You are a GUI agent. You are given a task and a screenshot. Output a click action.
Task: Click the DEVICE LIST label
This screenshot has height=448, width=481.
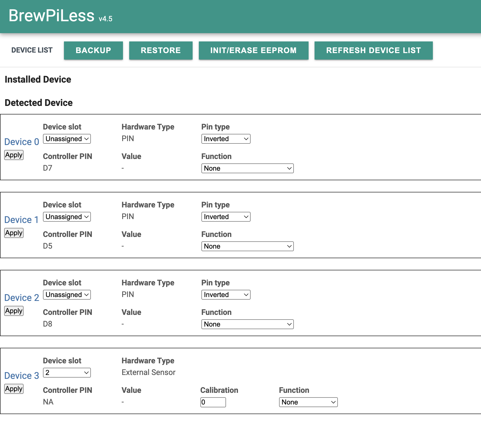tap(32, 50)
